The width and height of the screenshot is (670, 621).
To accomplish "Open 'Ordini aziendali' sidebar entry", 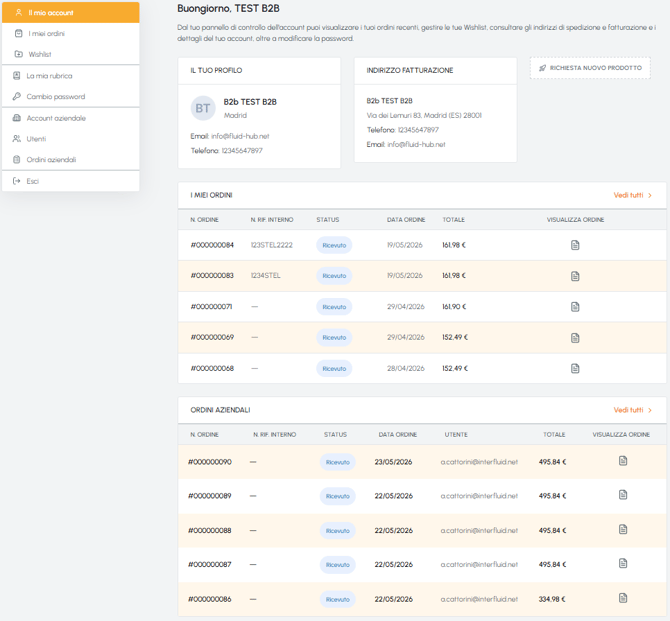I will click(71, 159).
